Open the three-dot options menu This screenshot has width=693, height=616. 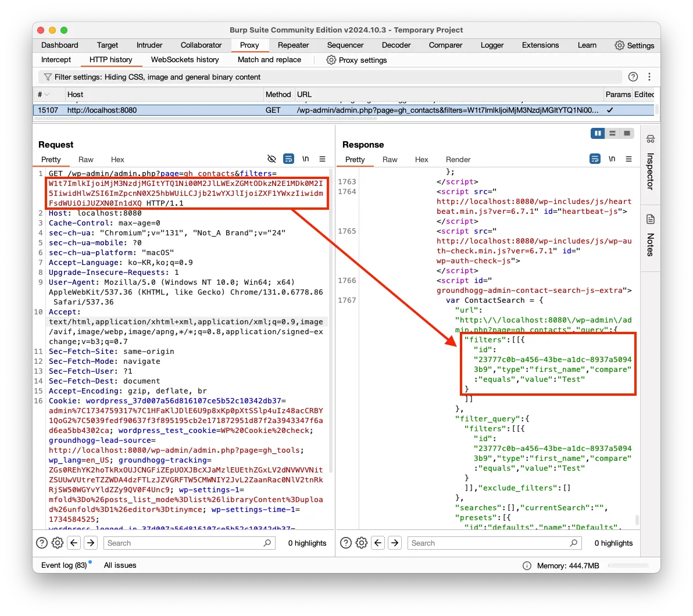click(649, 77)
